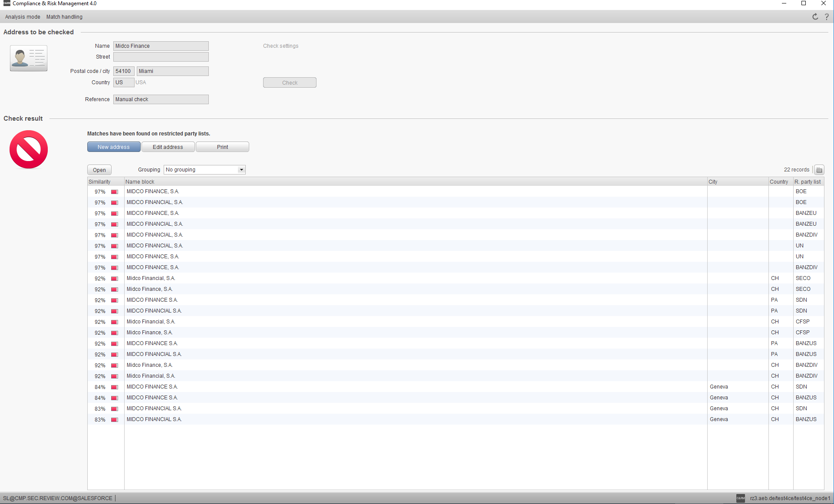Image resolution: width=834 pixels, height=504 pixels.
Task: Click the app icon in the title bar
Action: [7, 3]
